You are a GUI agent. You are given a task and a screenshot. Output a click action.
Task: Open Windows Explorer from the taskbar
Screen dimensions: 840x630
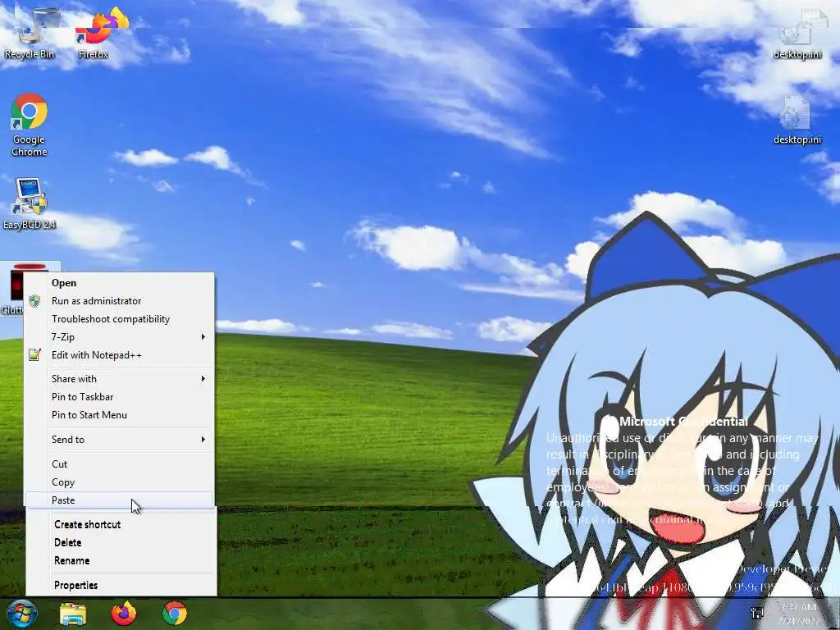tap(73, 614)
